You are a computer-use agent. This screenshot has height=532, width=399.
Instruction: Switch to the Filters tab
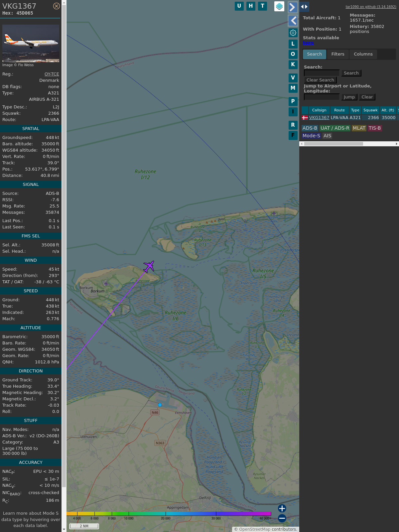tap(338, 54)
